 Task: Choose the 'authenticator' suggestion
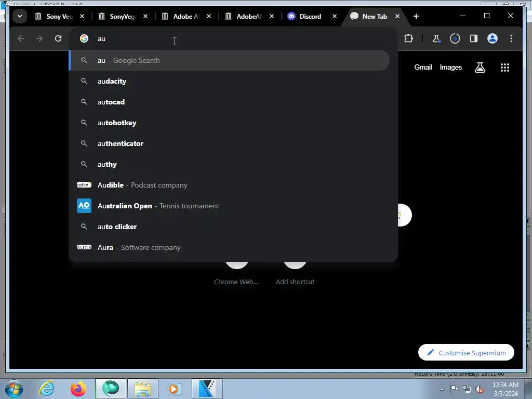click(229, 143)
